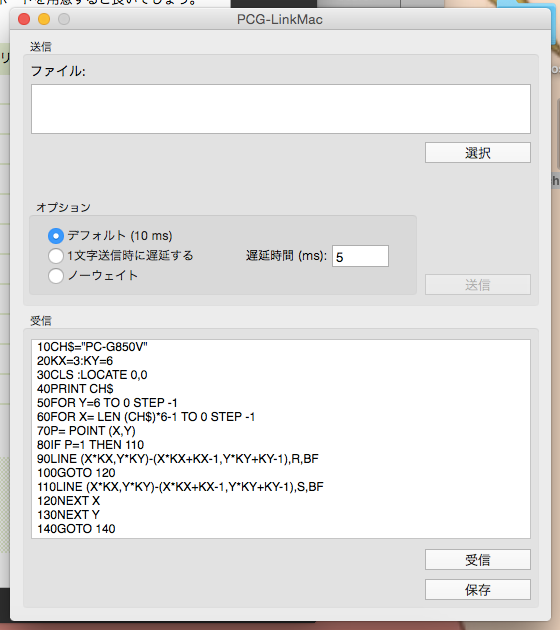Click the line 20KX=3:KY=6
The width and height of the screenshot is (560, 630).
click(x=75, y=361)
